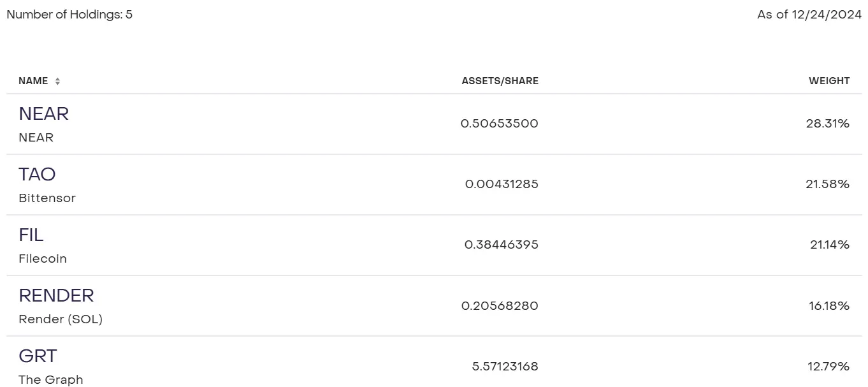Screen dimensions: 868x387
Task: Click the WEIGHT column header
Action: tap(828, 81)
